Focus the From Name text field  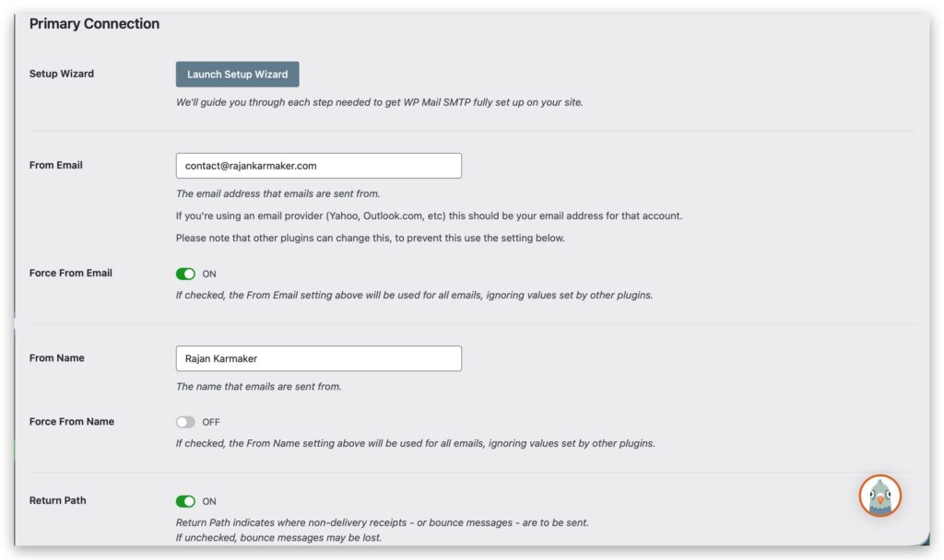click(x=318, y=358)
